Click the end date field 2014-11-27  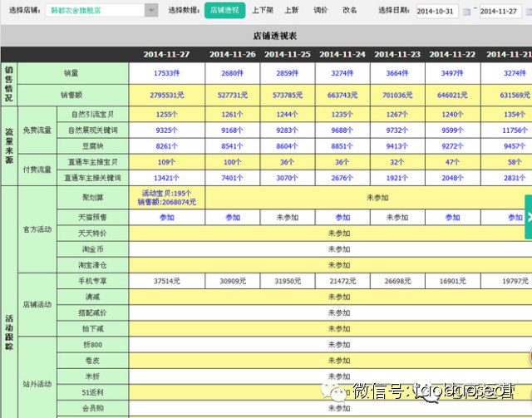[x=500, y=11]
